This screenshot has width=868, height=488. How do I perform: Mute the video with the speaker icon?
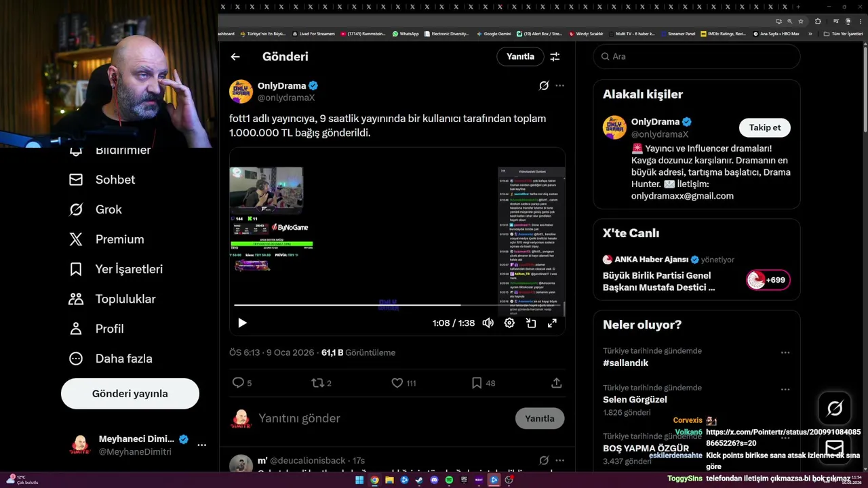pyautogui.click(x=488, y=323)
